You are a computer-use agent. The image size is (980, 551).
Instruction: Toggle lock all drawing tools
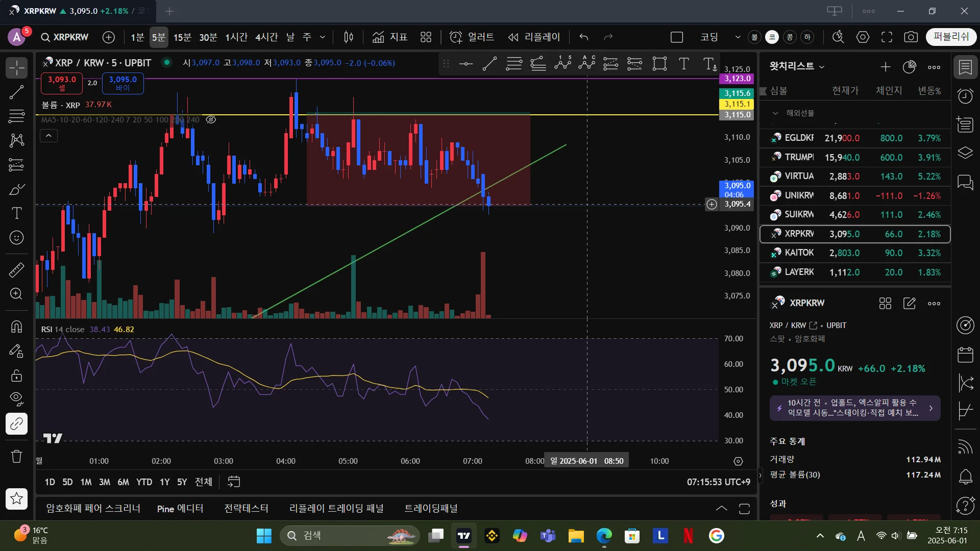click(x=16, y=376)
